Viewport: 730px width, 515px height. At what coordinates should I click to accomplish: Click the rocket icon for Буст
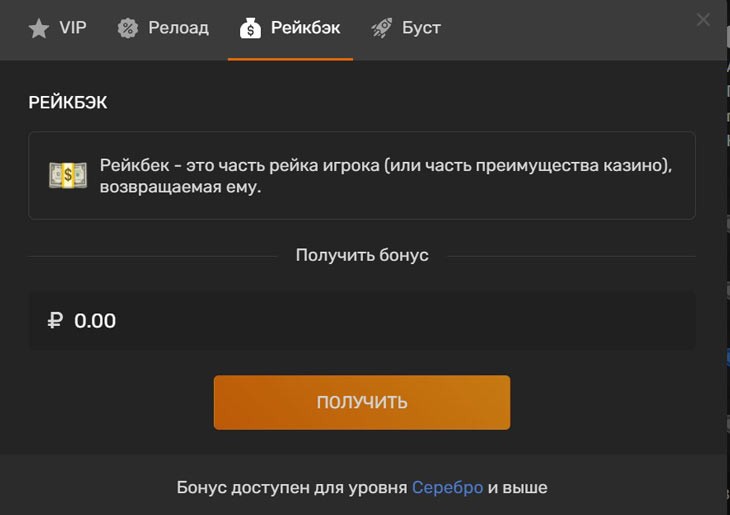click(x=382, y=29)
